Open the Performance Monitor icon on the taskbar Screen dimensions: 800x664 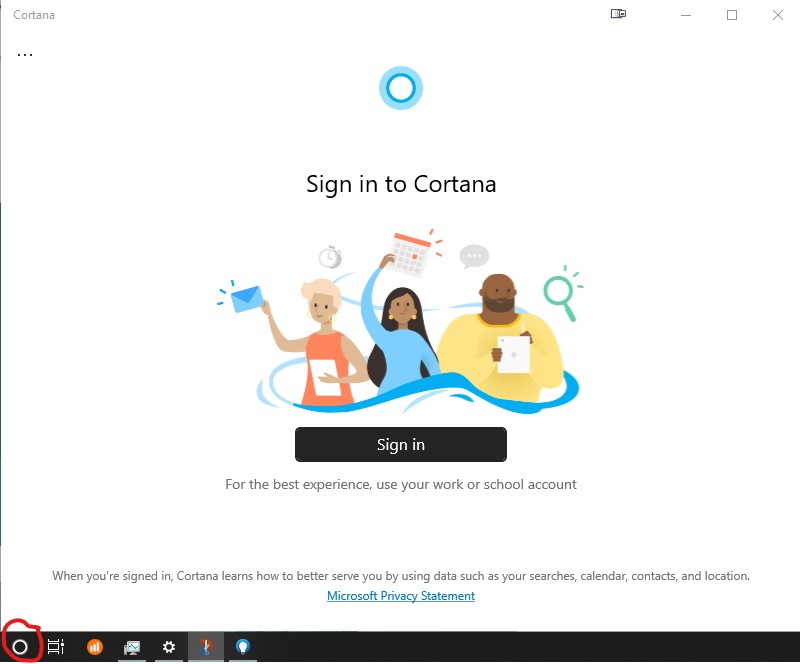click(132, 647)
